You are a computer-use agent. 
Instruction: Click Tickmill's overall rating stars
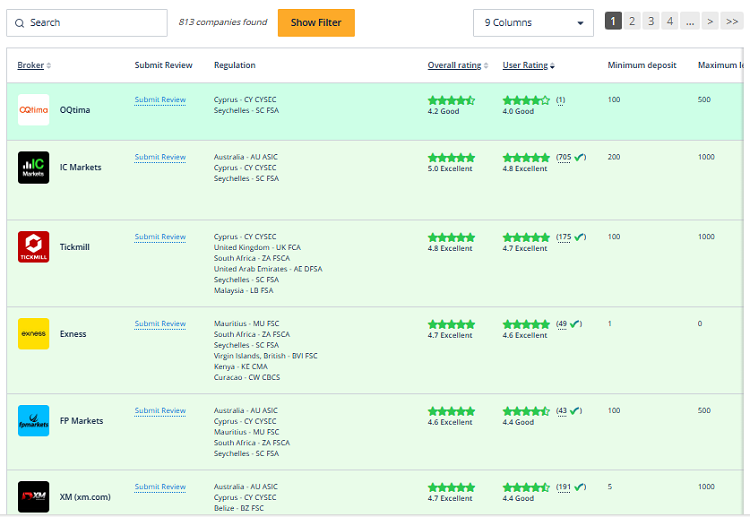coord(451,237)
